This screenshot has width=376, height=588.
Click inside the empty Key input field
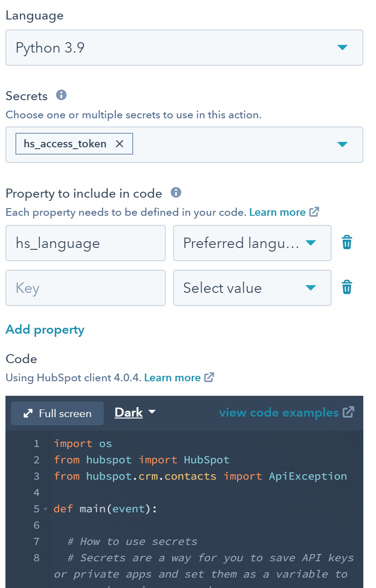(85, 288)
